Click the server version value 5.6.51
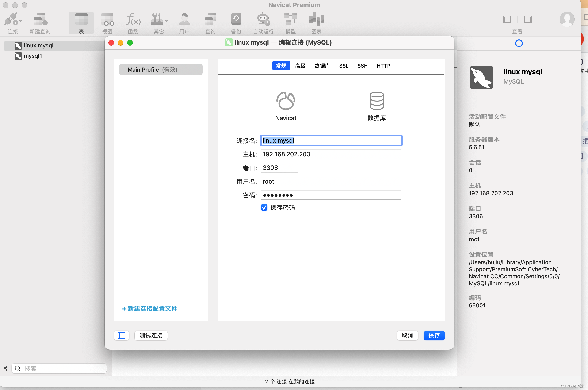588x390 pixels. pos(476,148)
